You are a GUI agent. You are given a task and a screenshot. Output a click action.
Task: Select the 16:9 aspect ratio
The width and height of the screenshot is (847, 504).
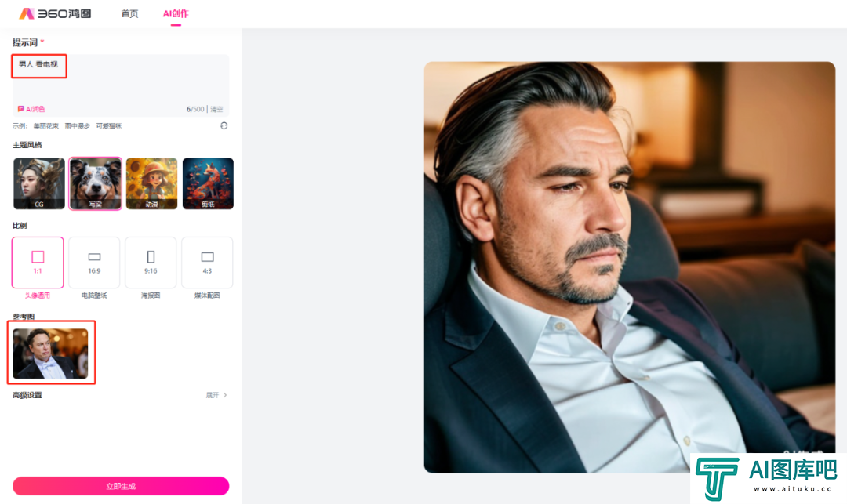pos(94,263)
